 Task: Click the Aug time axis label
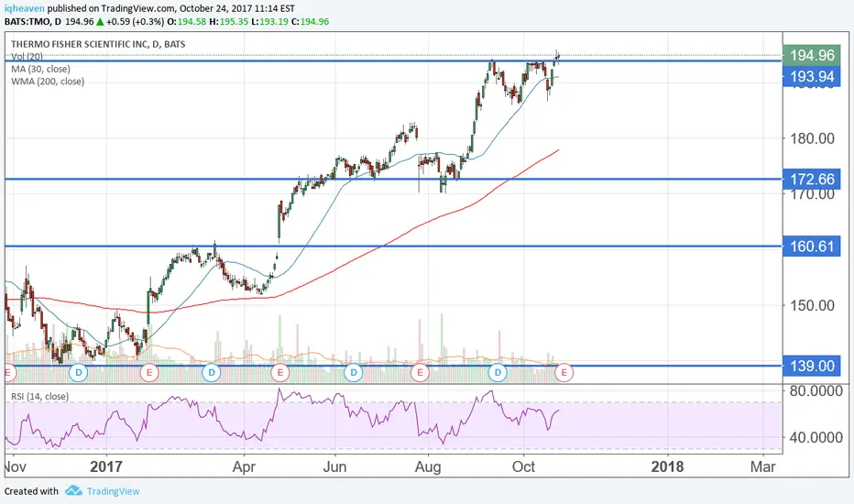(428, 467)
